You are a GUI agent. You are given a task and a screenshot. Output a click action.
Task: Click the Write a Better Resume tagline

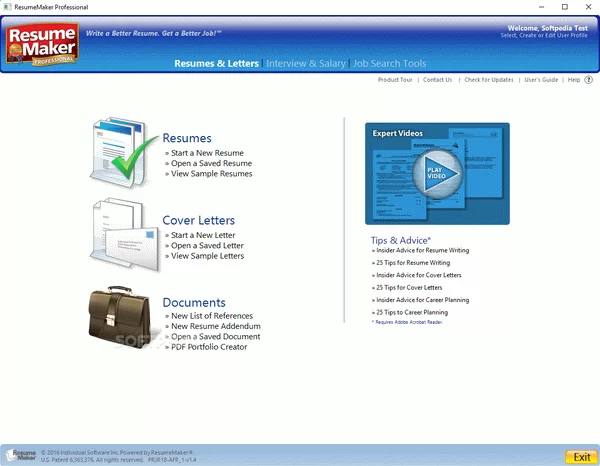[x=153, y=33]
